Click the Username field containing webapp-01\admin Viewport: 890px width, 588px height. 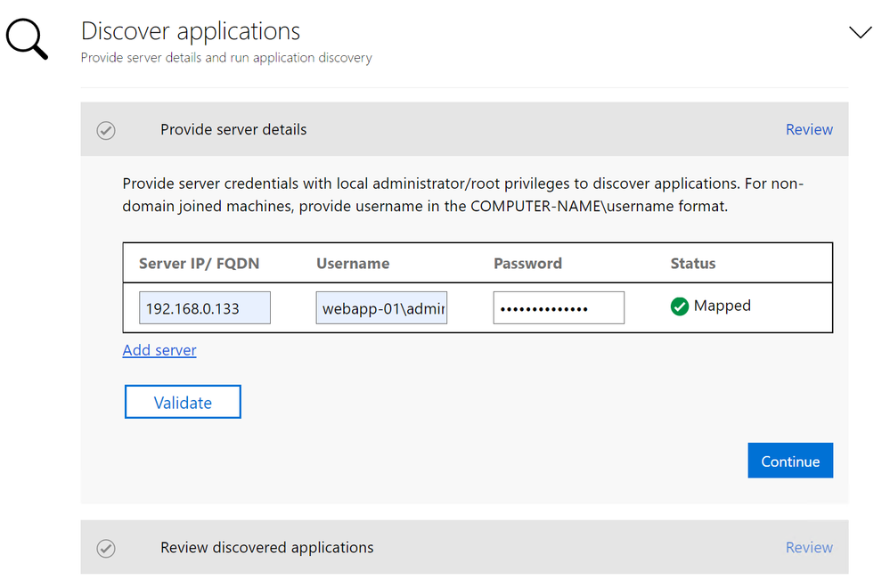tap(382, 309)
